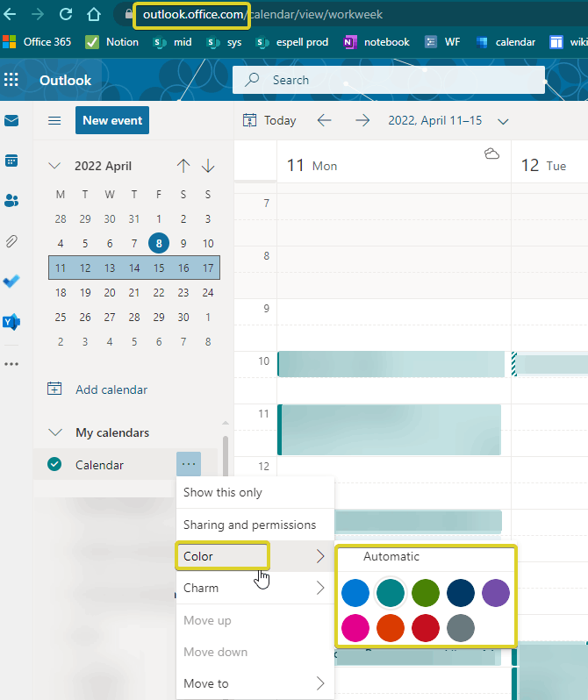Open the Monday 10 AM event
588x700 pixels.
point(391,364)
